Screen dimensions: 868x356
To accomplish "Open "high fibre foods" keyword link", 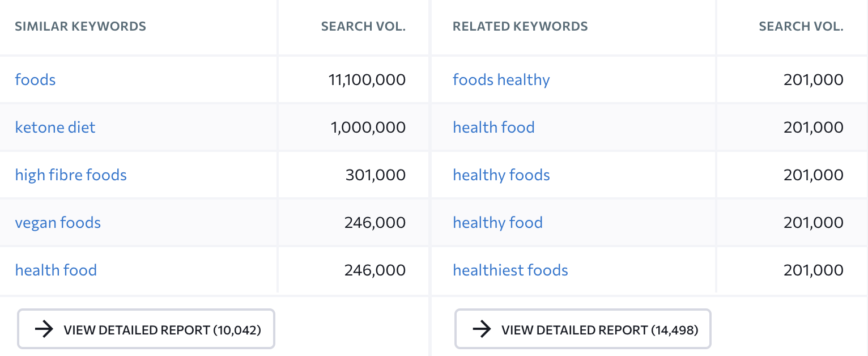I will pos(71,175).
